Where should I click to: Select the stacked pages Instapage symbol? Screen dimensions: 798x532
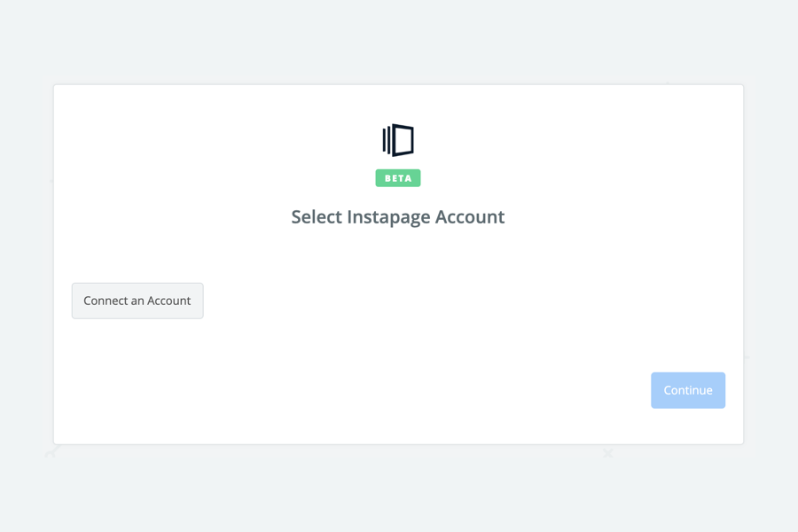click(398, 140)
